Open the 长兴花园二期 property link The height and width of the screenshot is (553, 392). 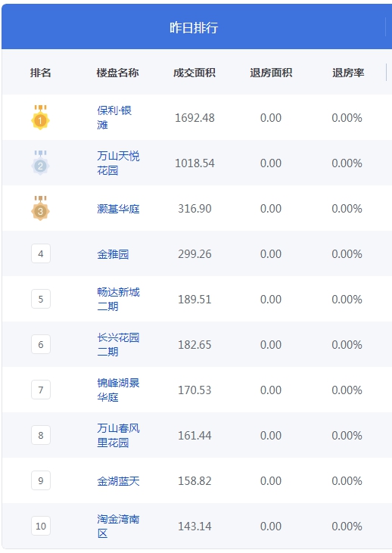coord(118,344)
